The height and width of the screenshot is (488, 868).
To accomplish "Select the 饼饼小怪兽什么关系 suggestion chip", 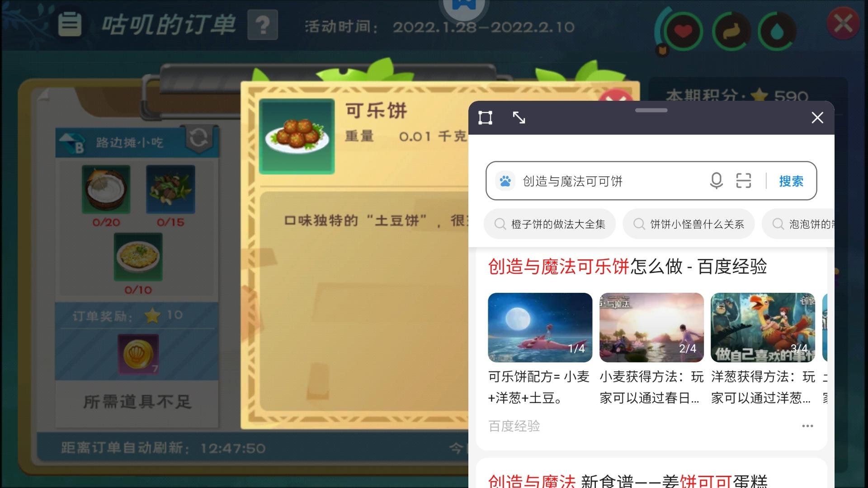I will click(689, 224).
